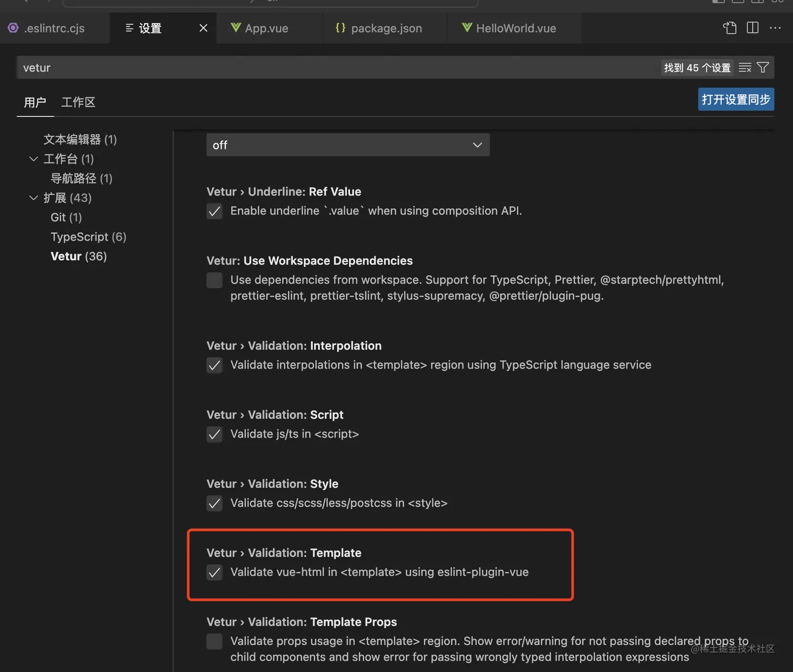793x672 pixels.
Task: Clear the settings search input
Action: [x=745, y=68]
